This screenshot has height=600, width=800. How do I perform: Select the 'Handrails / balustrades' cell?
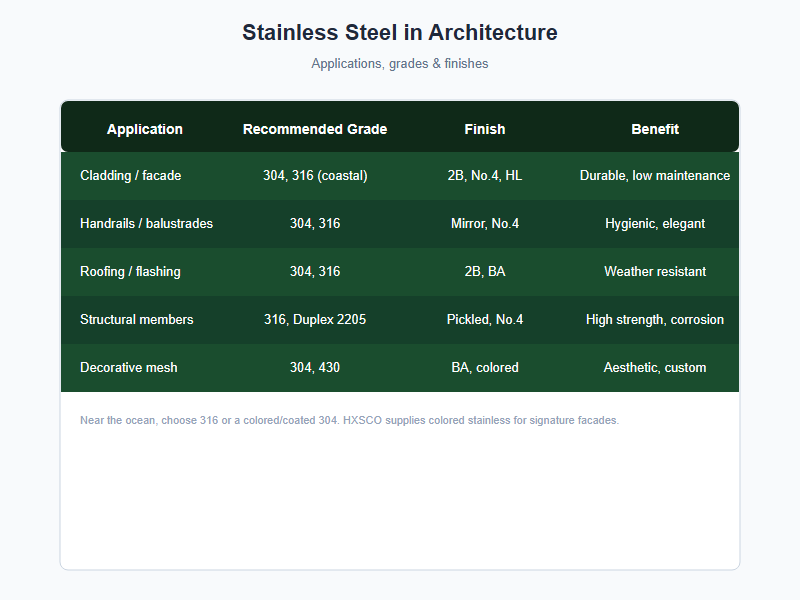[x=146, y=223]
